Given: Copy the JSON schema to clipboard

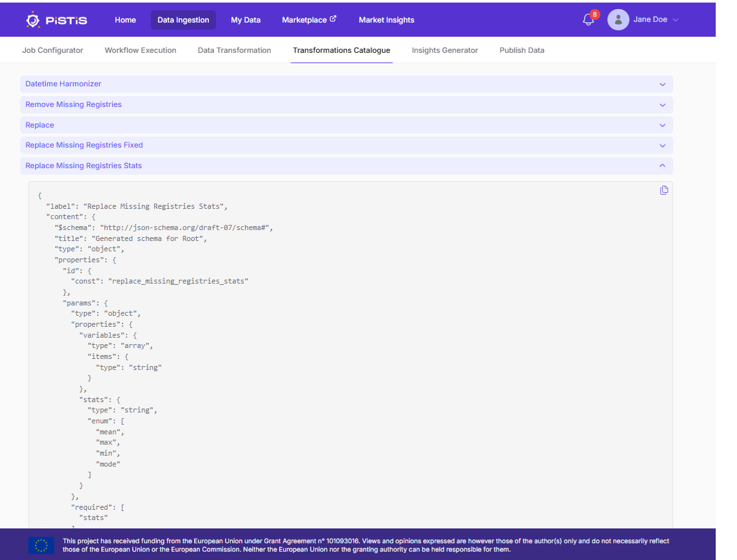Looking at the screenshot, I should pos(663,190).
